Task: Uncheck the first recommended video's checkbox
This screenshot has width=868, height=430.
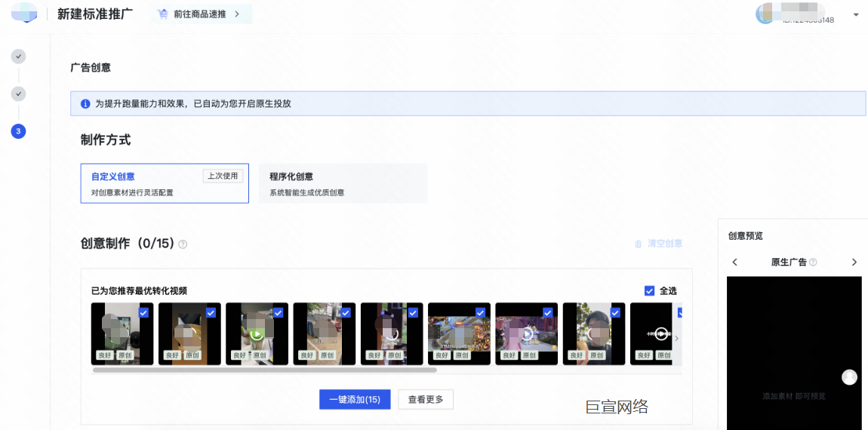Action: coord(143,312)
